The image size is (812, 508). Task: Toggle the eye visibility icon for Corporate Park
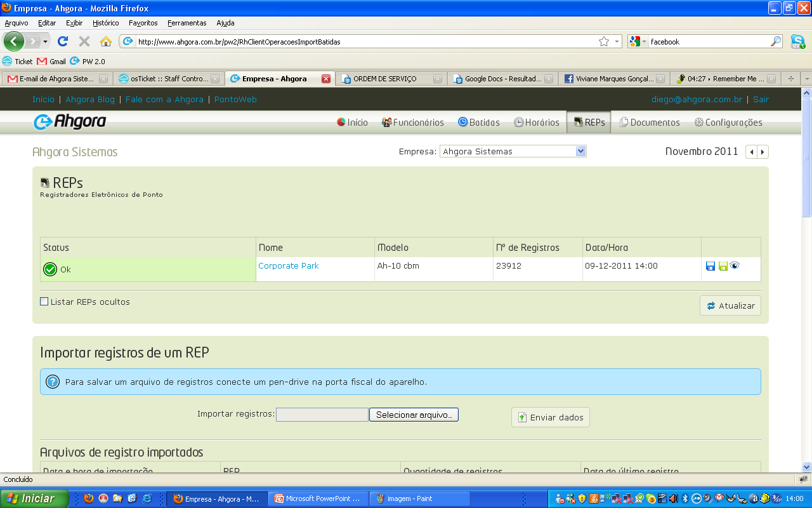tap(735, 265)
